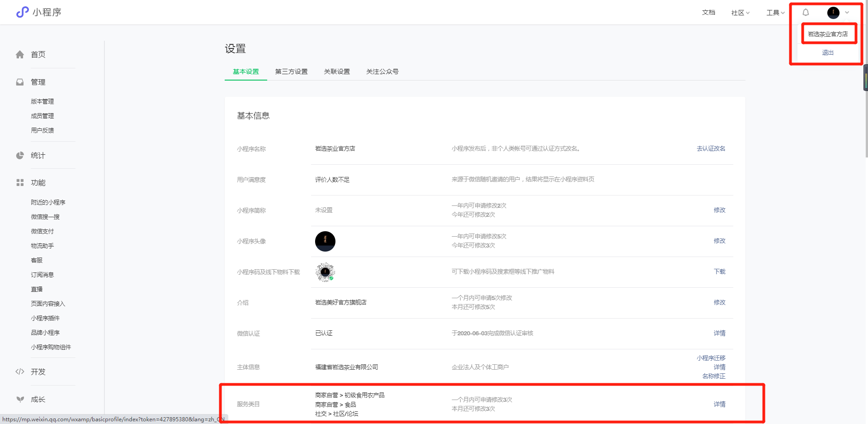868x424 pixels.
Task: Open the 文档 link in the header
Action: (708, 13)
